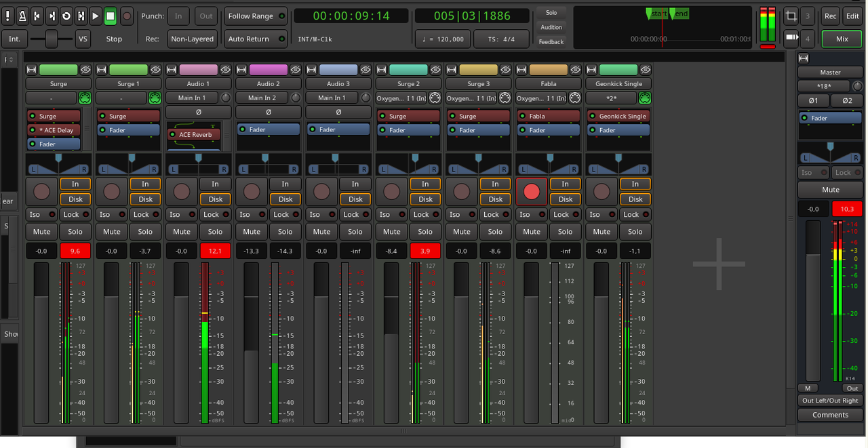
Task: Click the green MIDI icon on Surge 1
Action: click(x=155, y=98)
